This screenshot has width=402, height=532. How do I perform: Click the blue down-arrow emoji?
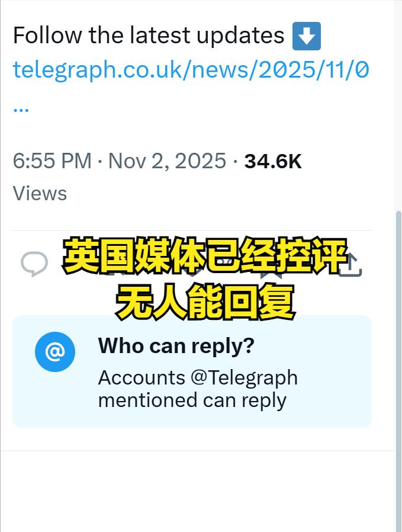click(x=307, y=36)
